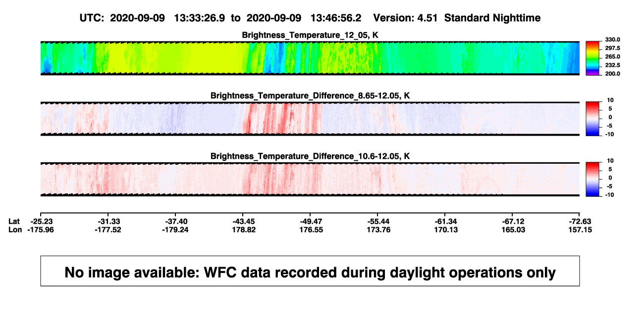Image resolution: width=644 pixels, height=330 pixels.
Task: Click longitude value -175.96
Action: pyautogui.click(x=41, y=230)
